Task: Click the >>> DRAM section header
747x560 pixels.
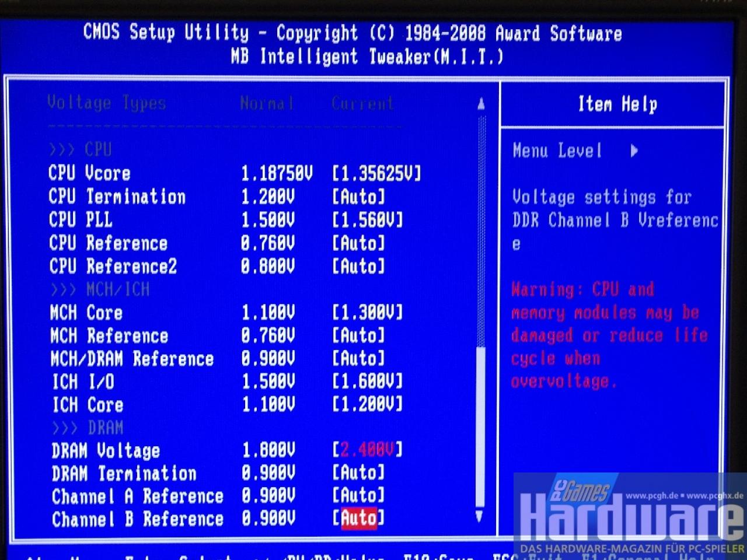Action: (88, 428)
